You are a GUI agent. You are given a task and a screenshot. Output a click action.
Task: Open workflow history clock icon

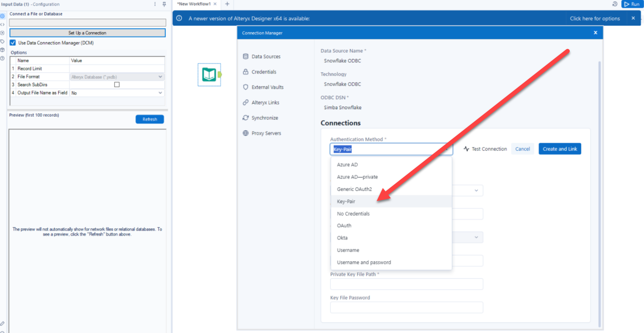tap(615, 4)
